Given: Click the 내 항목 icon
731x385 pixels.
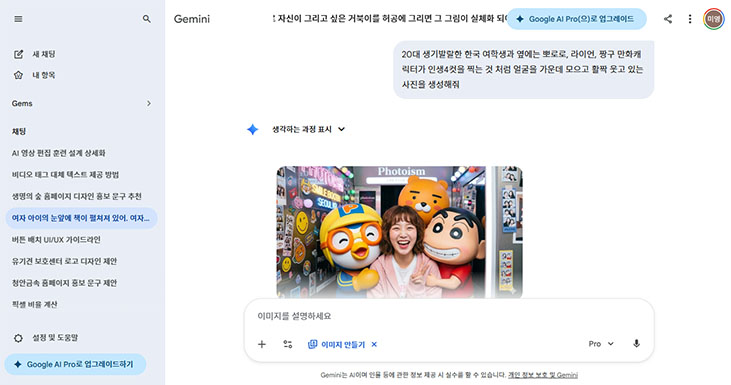Looking at the screenshot, I should [x=18, y=75].
